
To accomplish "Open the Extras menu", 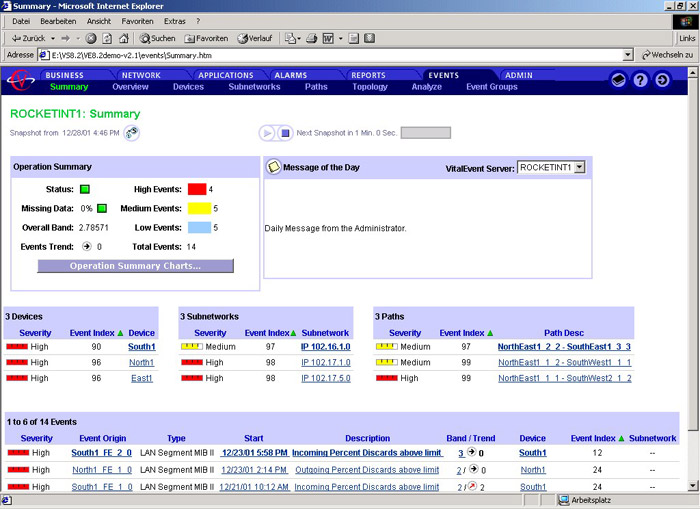I will (175, 21).
